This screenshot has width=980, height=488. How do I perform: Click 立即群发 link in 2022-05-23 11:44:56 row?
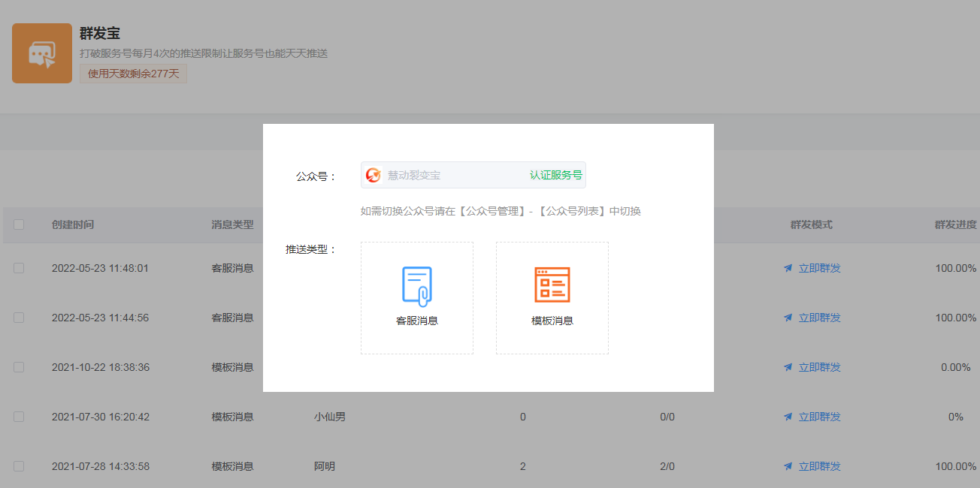[819, 318]
